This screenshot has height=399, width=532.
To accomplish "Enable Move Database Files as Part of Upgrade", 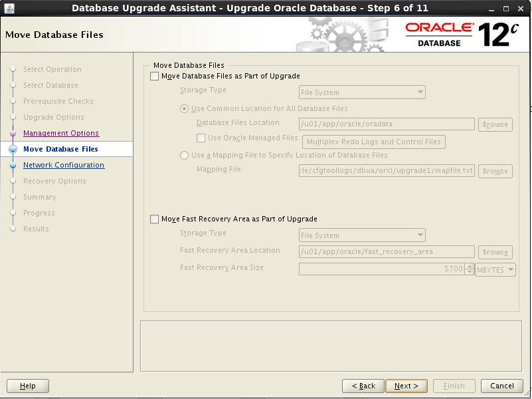I will click(x=154, y=76).
